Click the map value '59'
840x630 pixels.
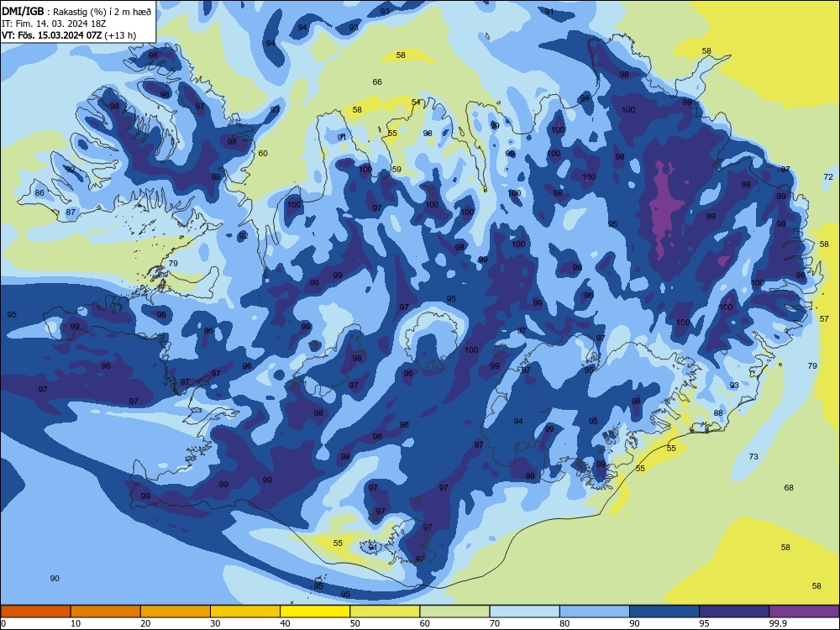[x=396, y=170]
